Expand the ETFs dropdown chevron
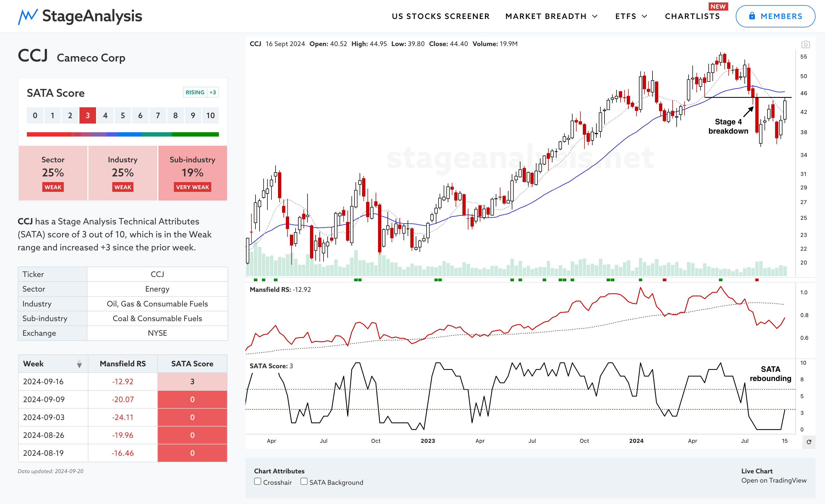Image resolution: width=825 pixels, height=504 pixels. tap(645, 16)
